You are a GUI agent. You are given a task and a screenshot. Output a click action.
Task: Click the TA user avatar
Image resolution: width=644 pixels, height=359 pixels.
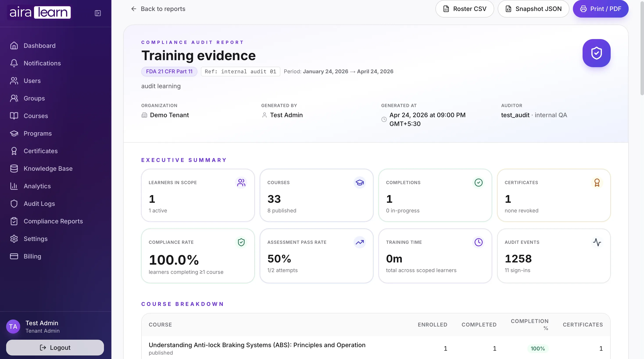click(13, 327)
